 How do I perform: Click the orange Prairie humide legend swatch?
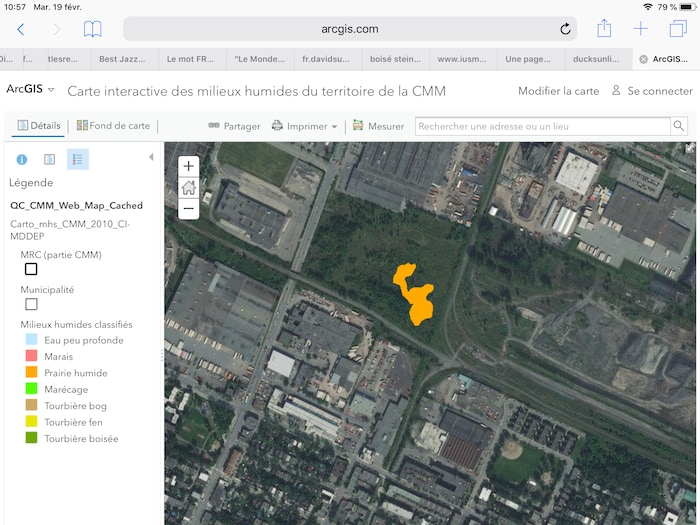pyautogui.click(x=31, y=373)
